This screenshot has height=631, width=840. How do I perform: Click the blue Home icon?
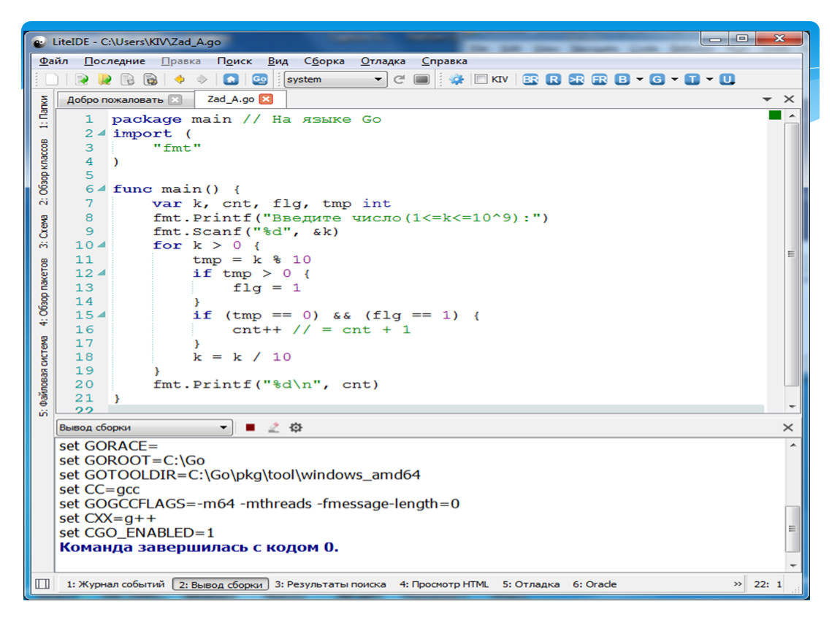[x=231, y=80]
